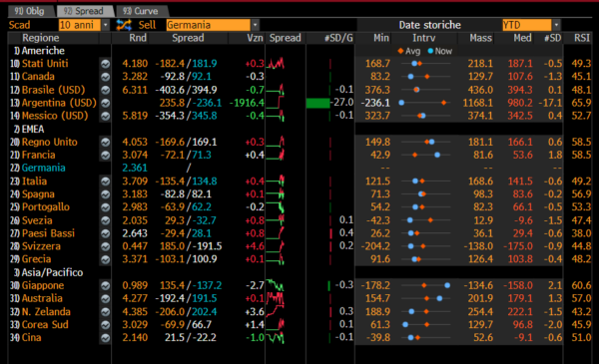Open the Italia row link

click(x=34, y=182)
